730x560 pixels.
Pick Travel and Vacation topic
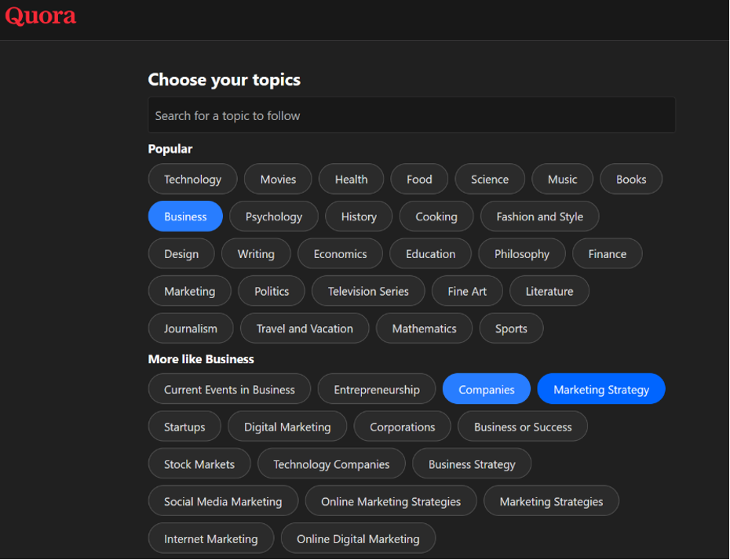305,329
